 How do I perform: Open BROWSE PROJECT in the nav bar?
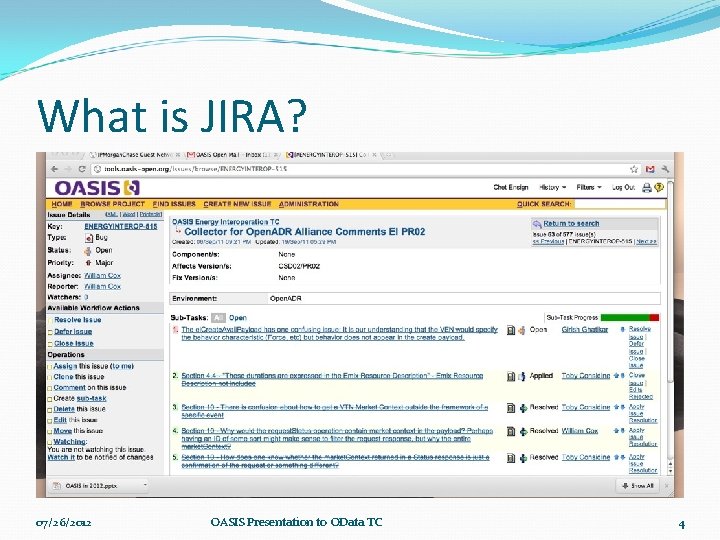112,204
